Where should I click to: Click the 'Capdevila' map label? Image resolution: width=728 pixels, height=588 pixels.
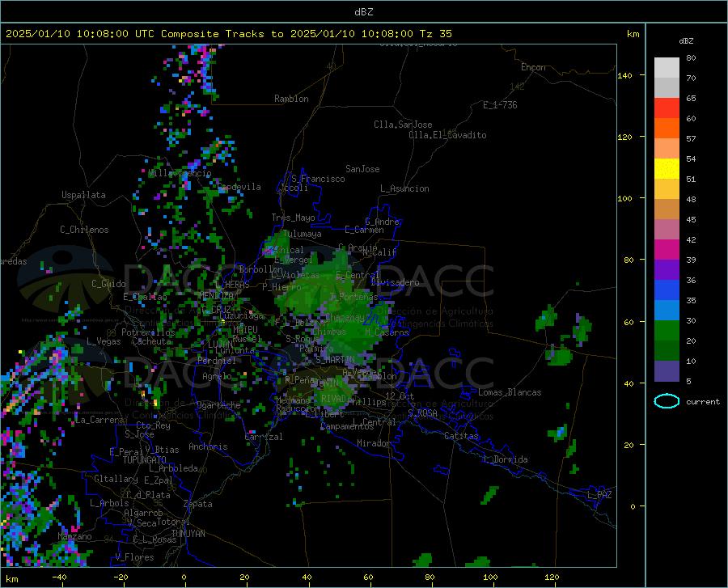239,187
